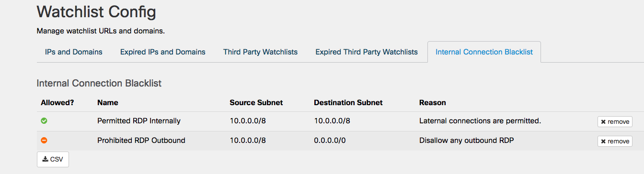Select the Permitted RDP Internally row name
644x174 pixels.
139,121
